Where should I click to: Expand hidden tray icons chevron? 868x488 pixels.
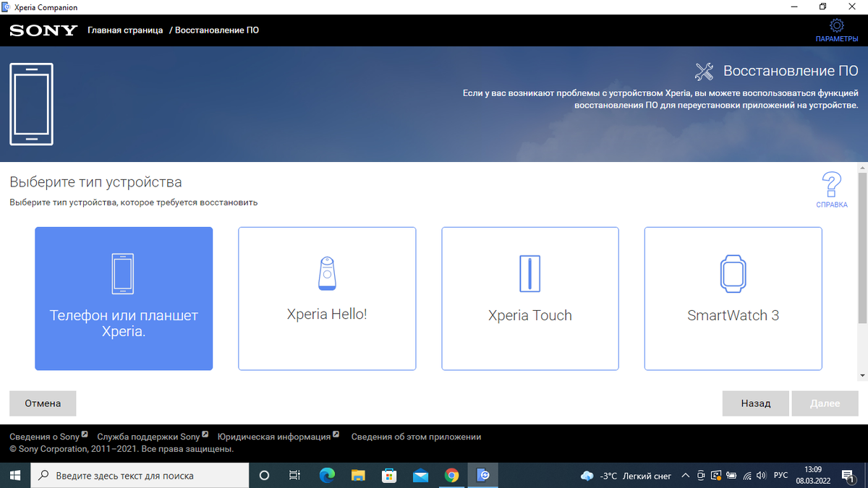pos(686,476)
